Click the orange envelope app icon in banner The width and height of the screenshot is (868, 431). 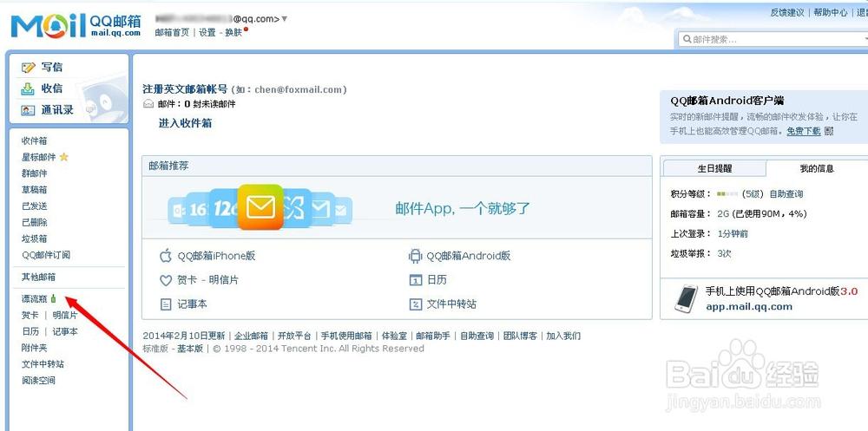tap(260, 207)
